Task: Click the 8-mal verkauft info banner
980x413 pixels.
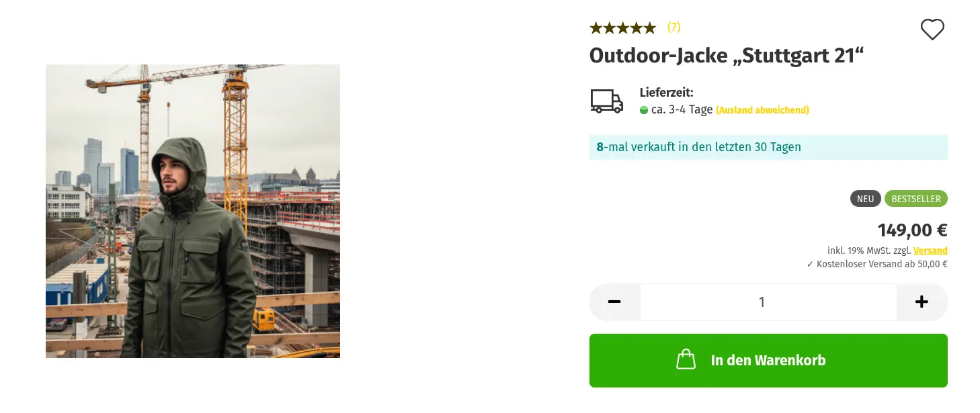Action: coord(768,147)
